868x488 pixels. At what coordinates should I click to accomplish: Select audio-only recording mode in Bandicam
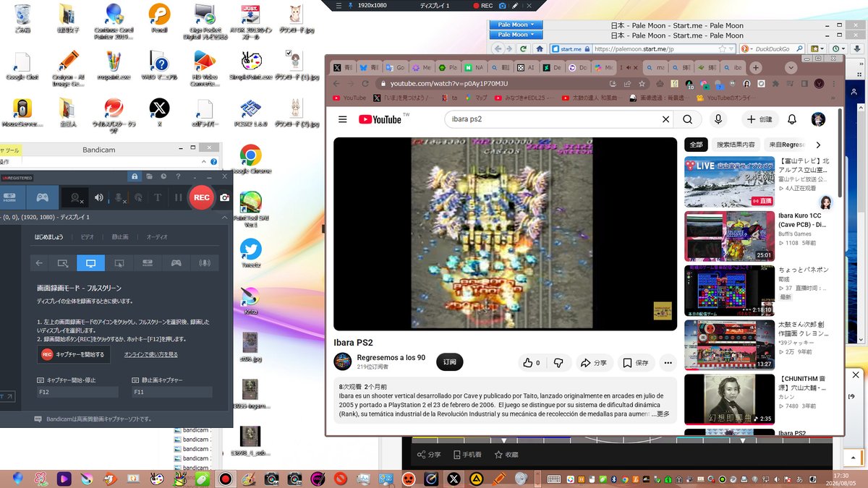[x=205, y=263]
